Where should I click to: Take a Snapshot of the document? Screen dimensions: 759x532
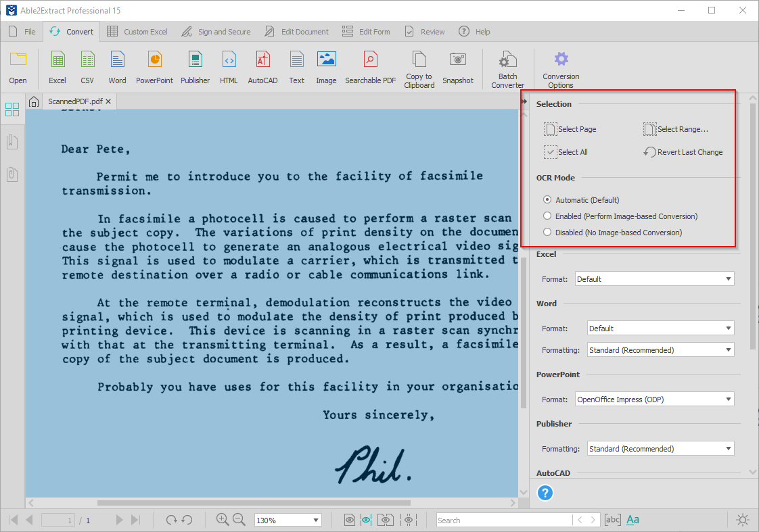(x=458, y=66)
